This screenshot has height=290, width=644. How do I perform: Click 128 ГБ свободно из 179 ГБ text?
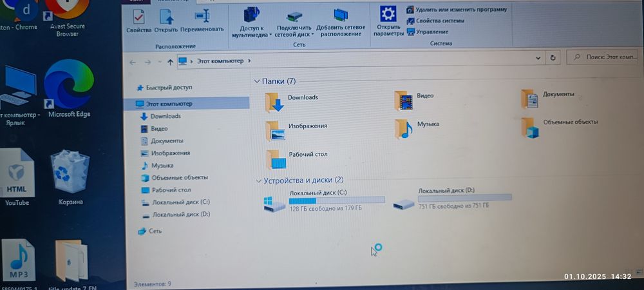click(326, 208)
